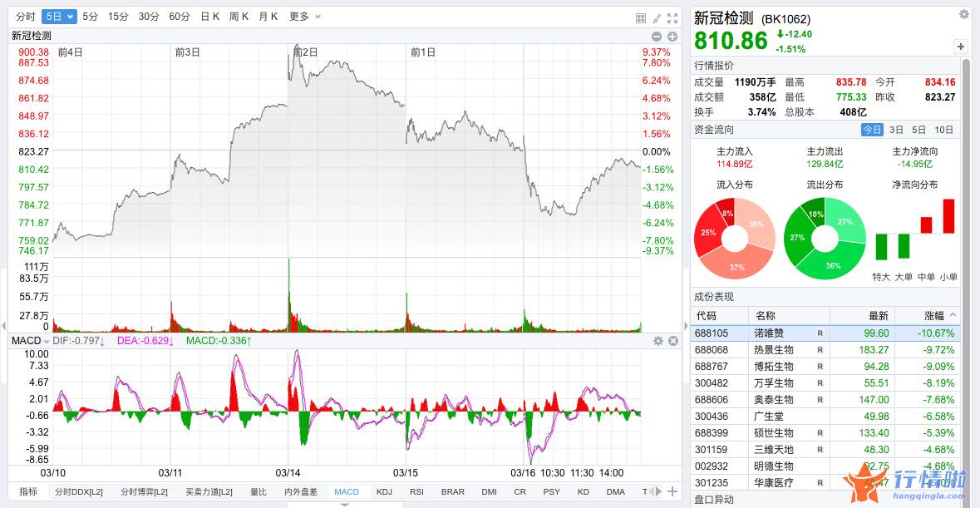Collapse the bottom indicator panel arrow

(344, 504)
